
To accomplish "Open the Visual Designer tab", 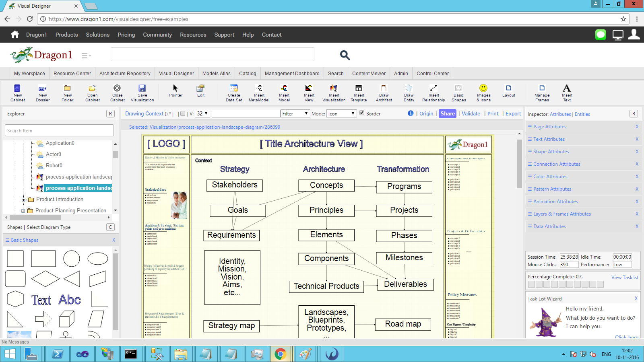I will point(176,74).
